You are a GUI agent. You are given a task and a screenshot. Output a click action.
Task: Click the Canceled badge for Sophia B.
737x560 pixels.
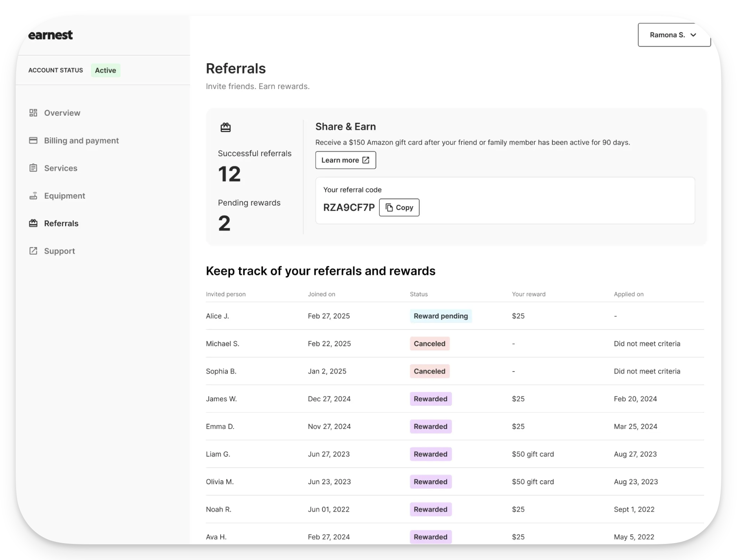430,371
